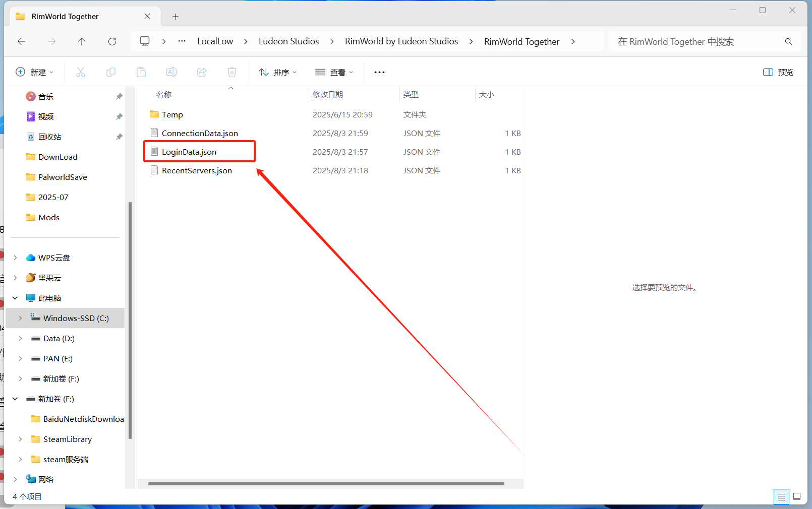Viewport: 812px width, 509px height.
Task: Unpin 音乐 using its pin icon
Action: pyautogui.click(x=119, y=96)
